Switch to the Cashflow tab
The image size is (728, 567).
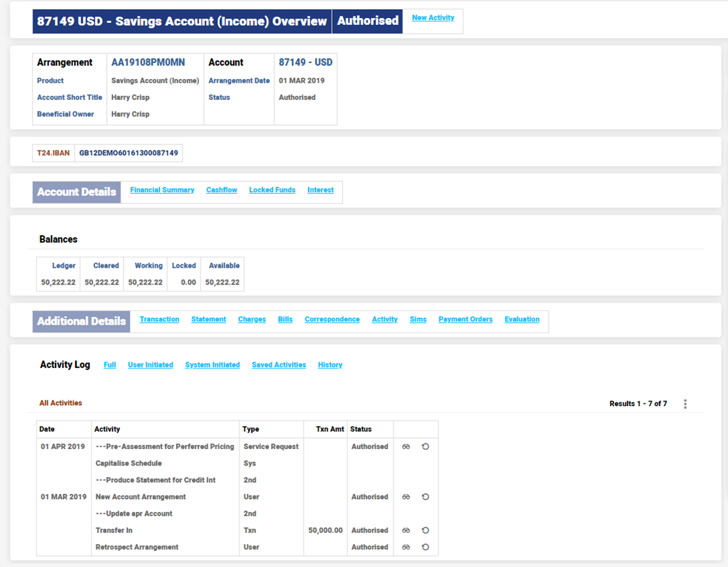tap(221, 190)
